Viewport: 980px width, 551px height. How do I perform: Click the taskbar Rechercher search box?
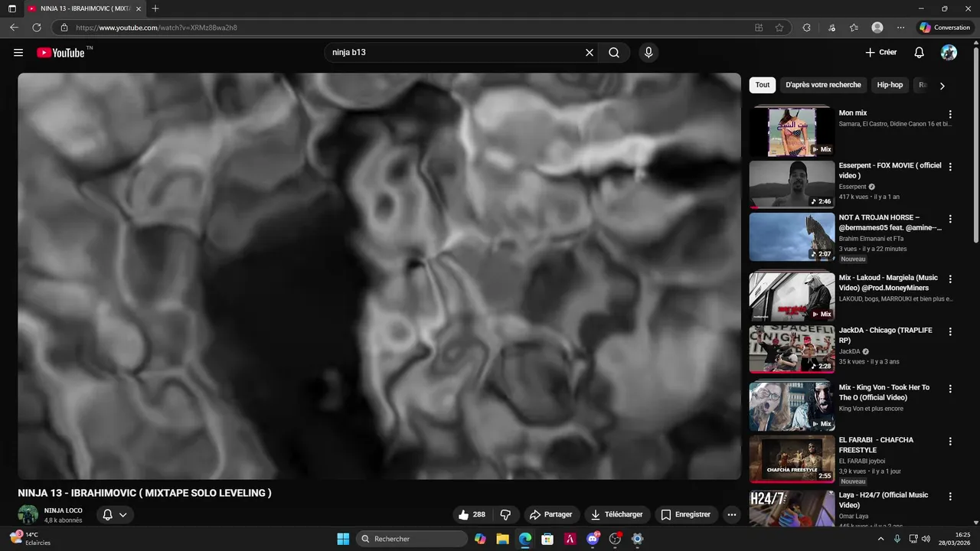pos(412,539)
